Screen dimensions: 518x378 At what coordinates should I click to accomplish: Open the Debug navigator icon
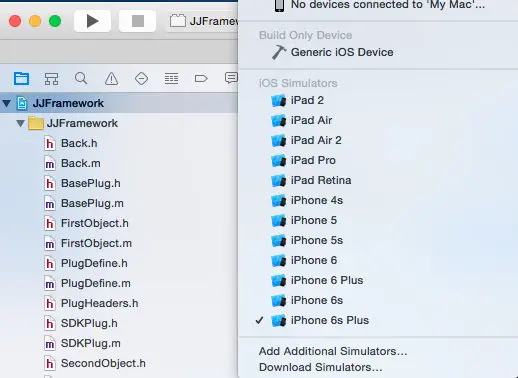point(171,79)
